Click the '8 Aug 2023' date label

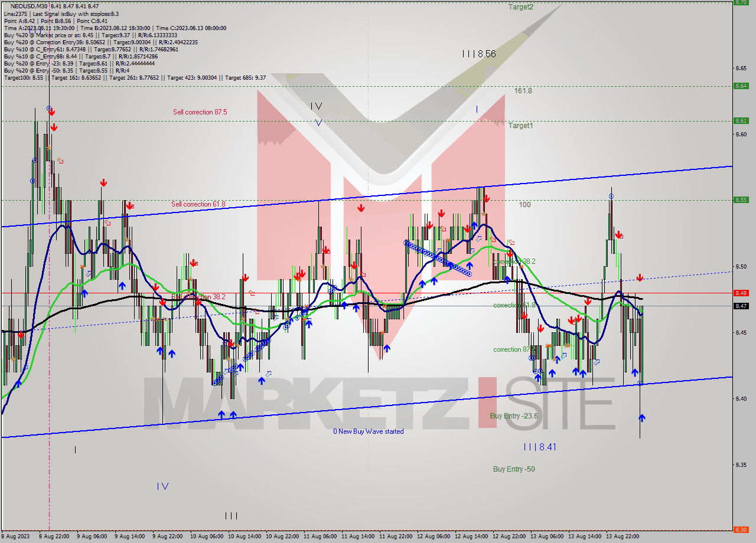(15, 537)
